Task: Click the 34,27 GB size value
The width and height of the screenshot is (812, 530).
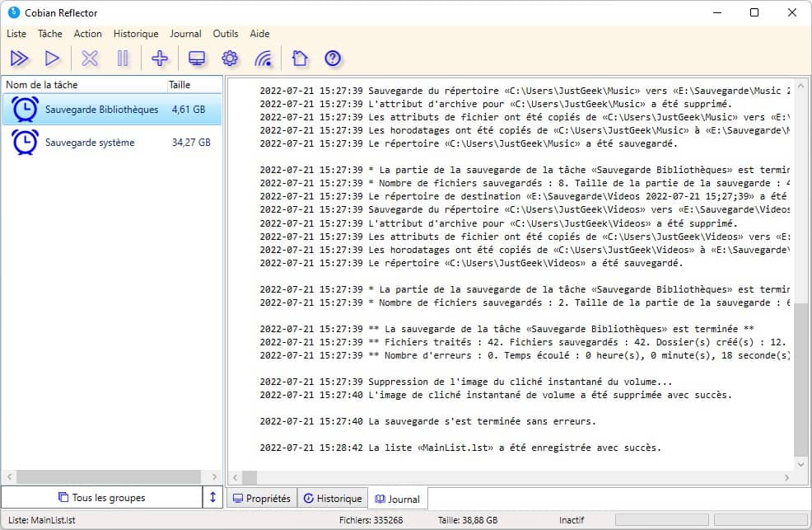Action: (x=191, y=142)
